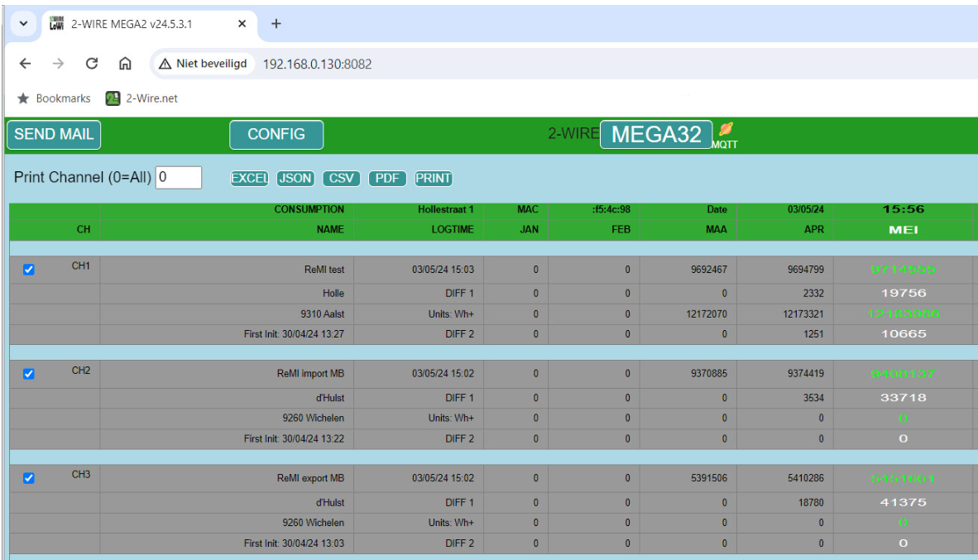This screenshot has height=560, width=978.
Task: Close the 2-WIRE MEGA2 tab
Action: coord(242,24)
